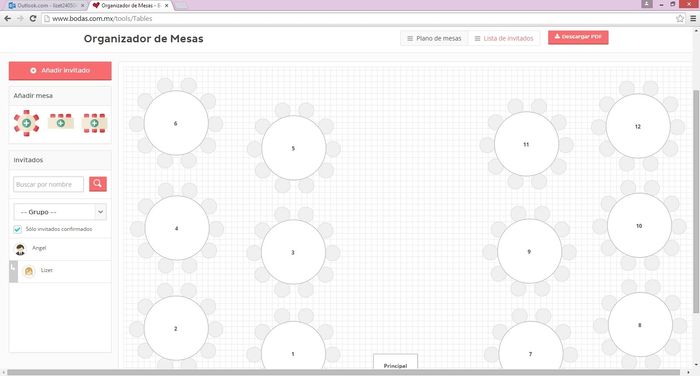Close the Outlook.com tab
Screen dimensions: 700x376
click(83, 6)
